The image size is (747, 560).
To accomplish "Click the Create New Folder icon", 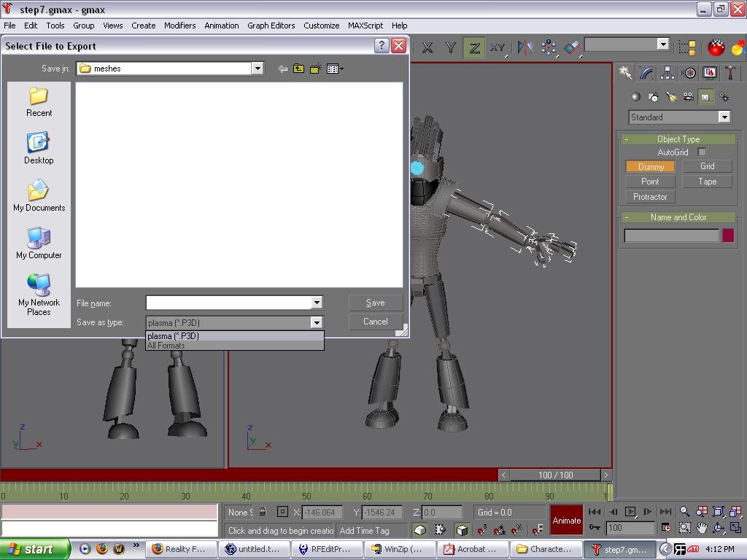I will pos(315,69).
